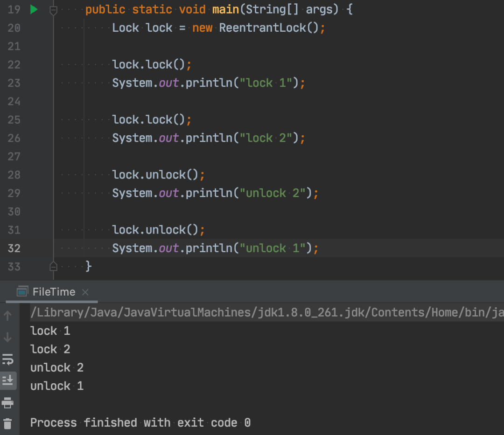Click the JDK path line in console
The height and width of the screenshot is (435, 504).
coord(267,312)
